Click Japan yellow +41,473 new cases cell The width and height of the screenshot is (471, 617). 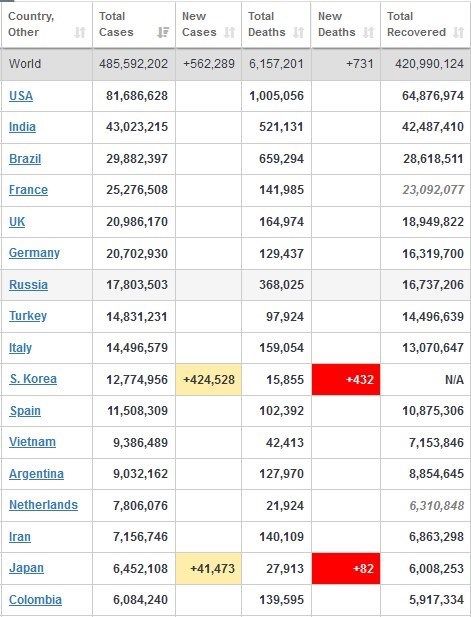point(209,569)
